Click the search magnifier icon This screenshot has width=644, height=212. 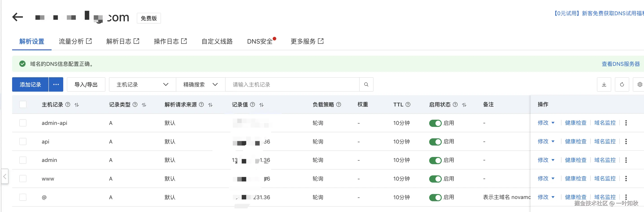[366, 85]
